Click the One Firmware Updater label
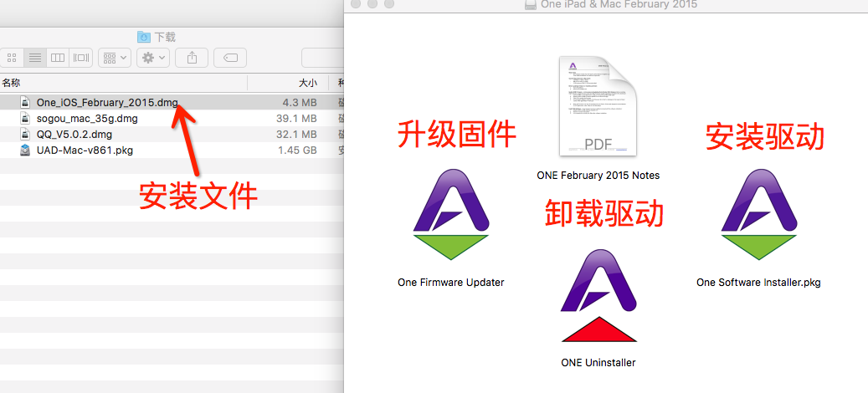 pyautogui.click(x=450, y=283)
